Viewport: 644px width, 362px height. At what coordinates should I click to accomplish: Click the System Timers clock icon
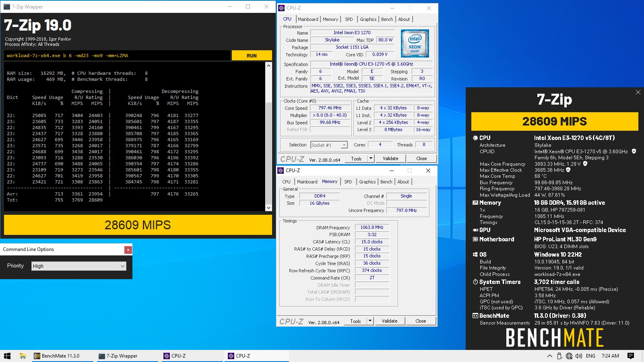pos(475,282)
